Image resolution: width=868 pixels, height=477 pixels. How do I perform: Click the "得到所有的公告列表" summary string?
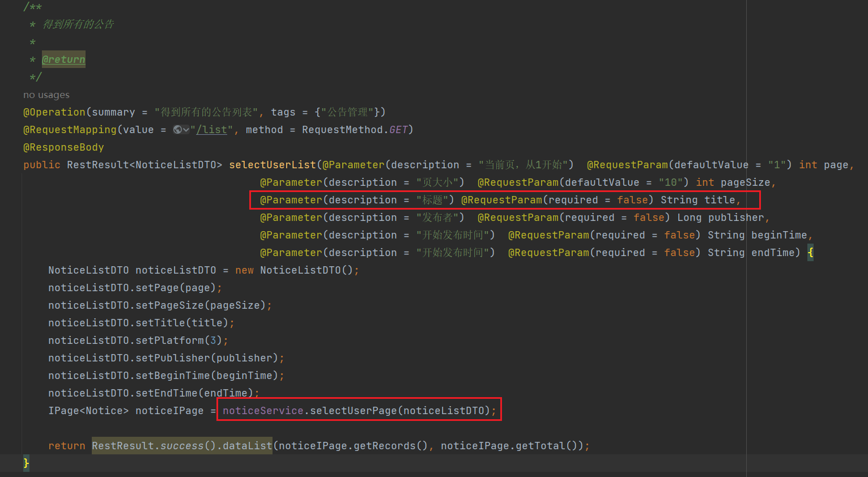coord(207,112)
